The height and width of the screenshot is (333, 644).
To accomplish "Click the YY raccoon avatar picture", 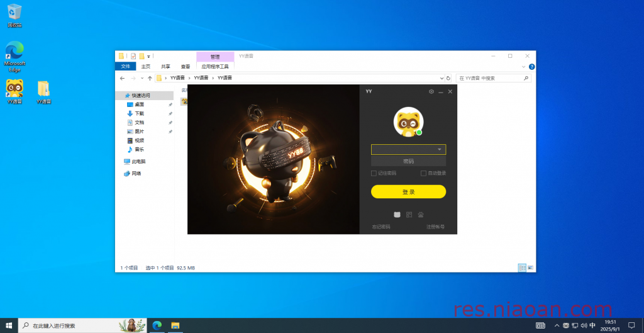I will [x=408, y=122].
